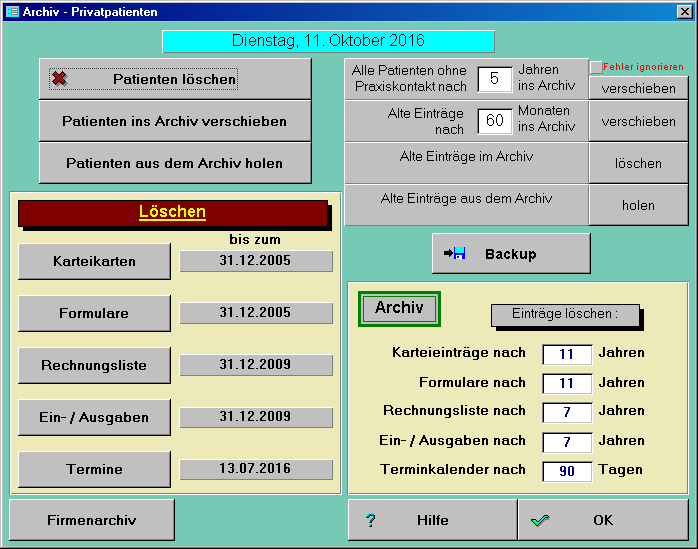Click löschen for old archive entries

638,163
